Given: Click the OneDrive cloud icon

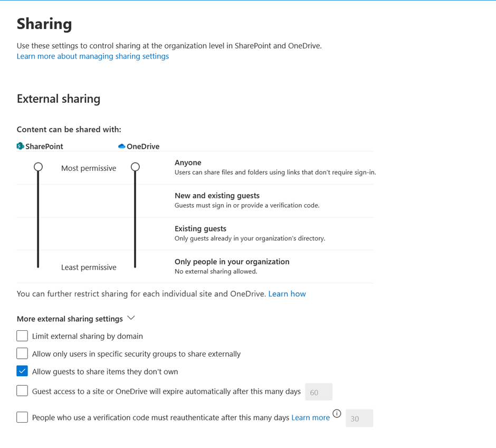Looking at the screenshot, I should [122, 146].
